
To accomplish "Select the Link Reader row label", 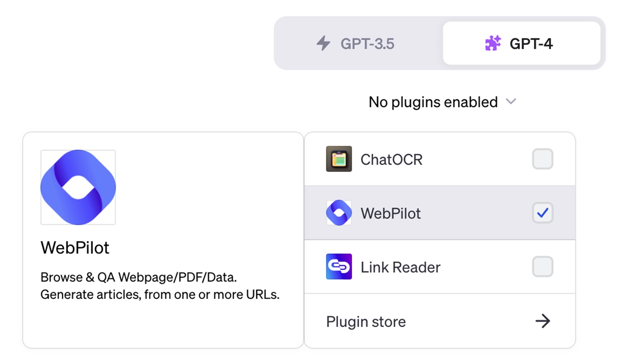I will [401, 267].
